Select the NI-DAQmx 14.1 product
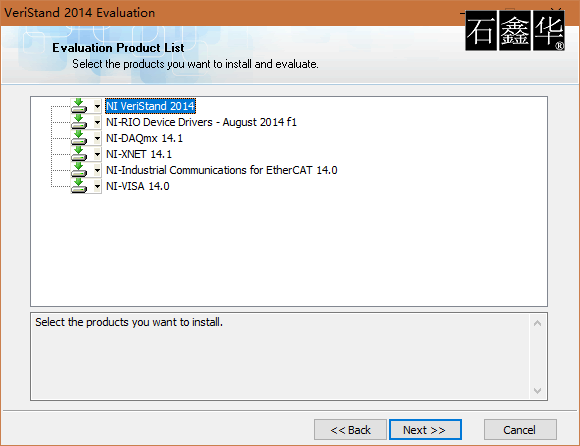This screenshot has width=580, height=446. 144,138
